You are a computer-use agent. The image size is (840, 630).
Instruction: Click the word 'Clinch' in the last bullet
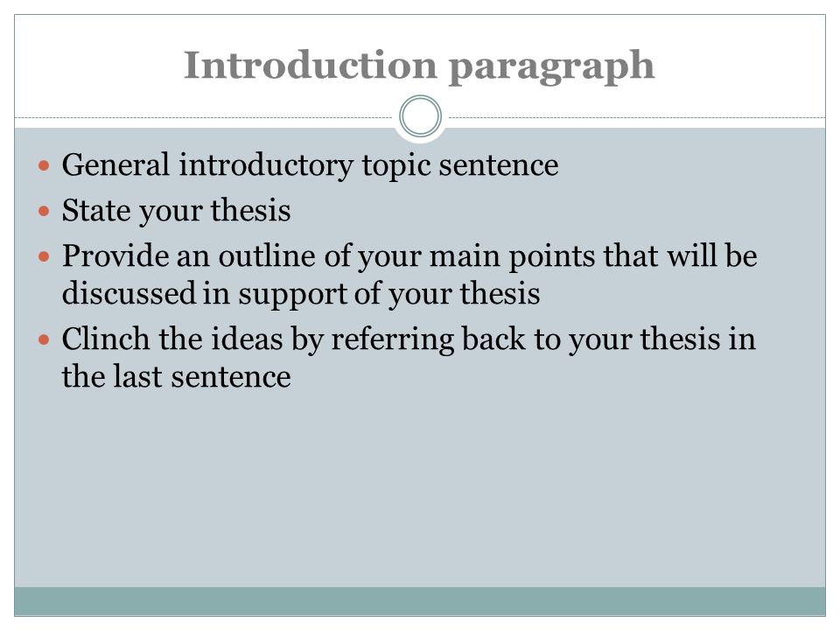(106, 339)
